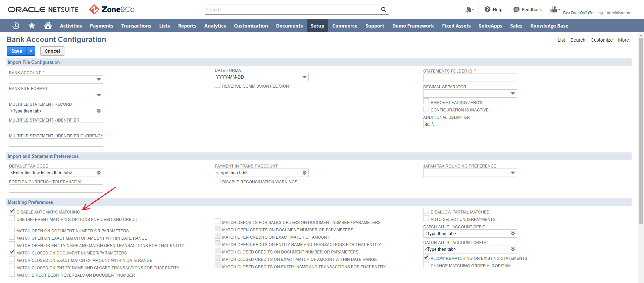Open the Date Format dropdown
This screenshot has height=283, width=644.
pos(304,77)
